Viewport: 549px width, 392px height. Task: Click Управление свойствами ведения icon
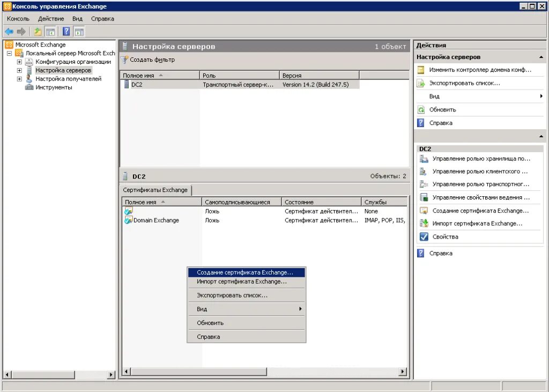[x=424, y=197]
